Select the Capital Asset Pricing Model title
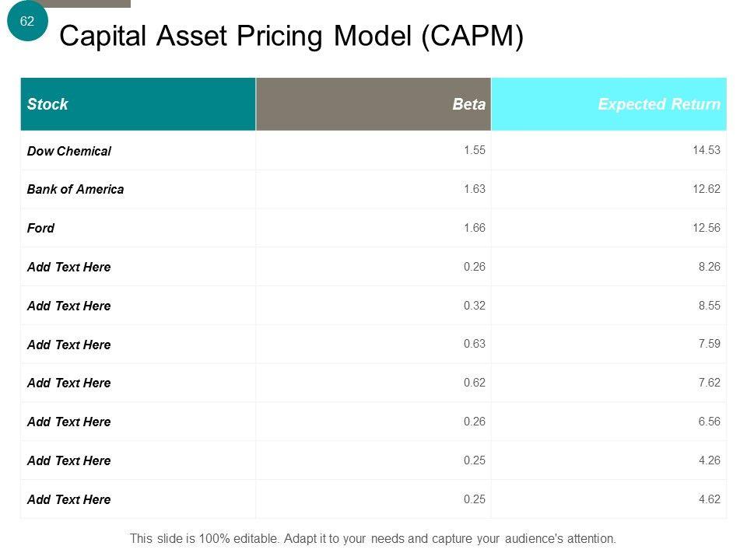The height and width of the screenshot is (560, 747). [291, 36]
